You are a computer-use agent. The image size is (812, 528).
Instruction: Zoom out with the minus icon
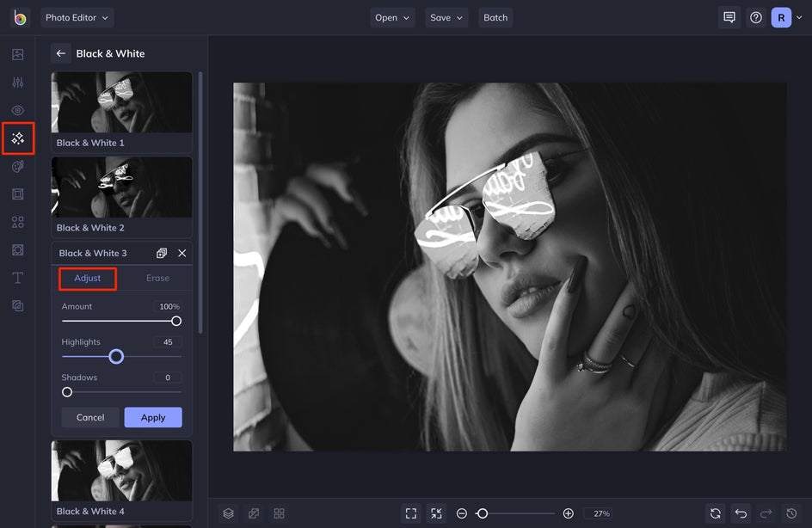(461, 513)
